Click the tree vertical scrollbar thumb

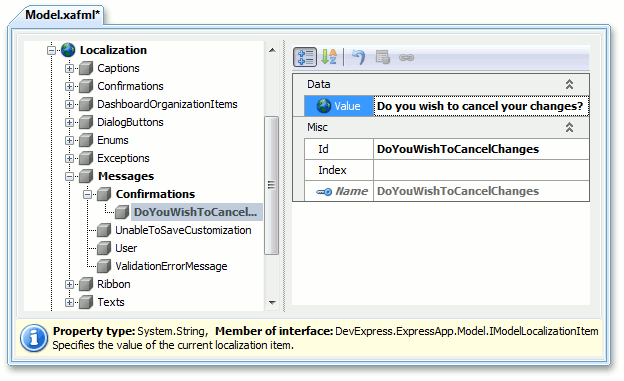coord(272,185)
